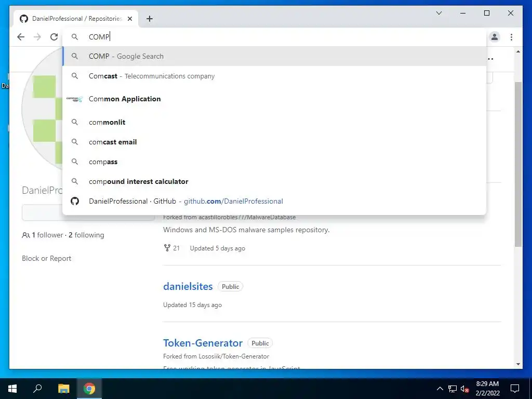Screen dimensions: 532x399
Task: Open Chrome's three-dot menu
Action: tap(511, 37)
